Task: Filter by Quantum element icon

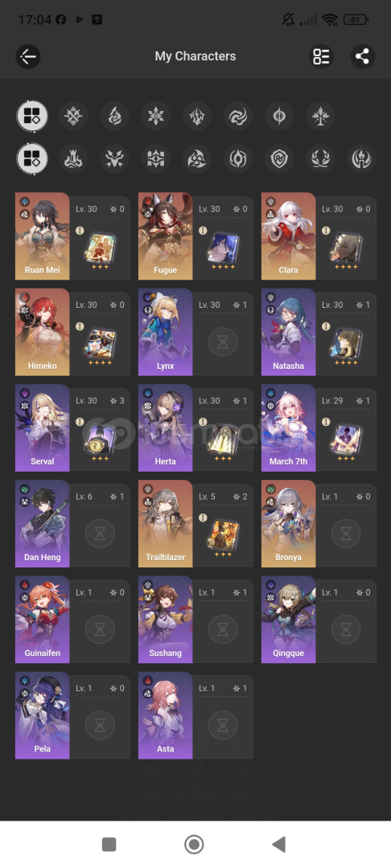Action: point(279,116)
